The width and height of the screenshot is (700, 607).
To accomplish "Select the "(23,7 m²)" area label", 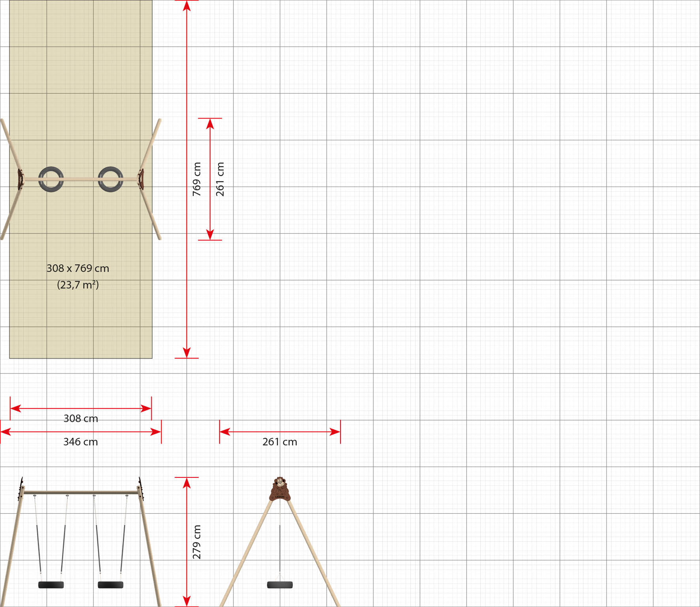I will tap(78, 285).
